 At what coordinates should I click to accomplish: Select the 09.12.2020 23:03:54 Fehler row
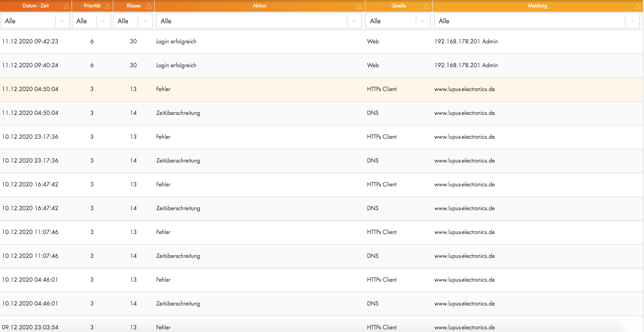(163, 327)
